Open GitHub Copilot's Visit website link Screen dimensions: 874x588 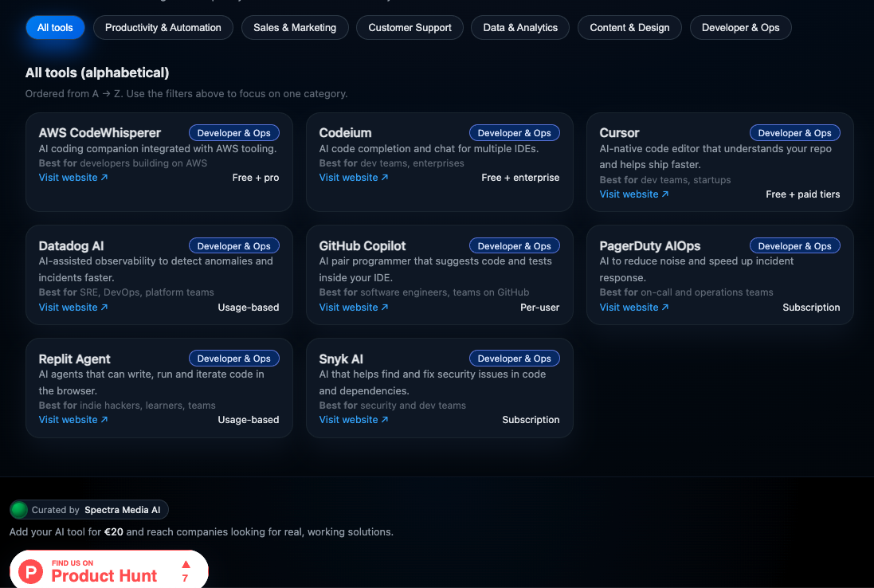click(x=348, y=307)
